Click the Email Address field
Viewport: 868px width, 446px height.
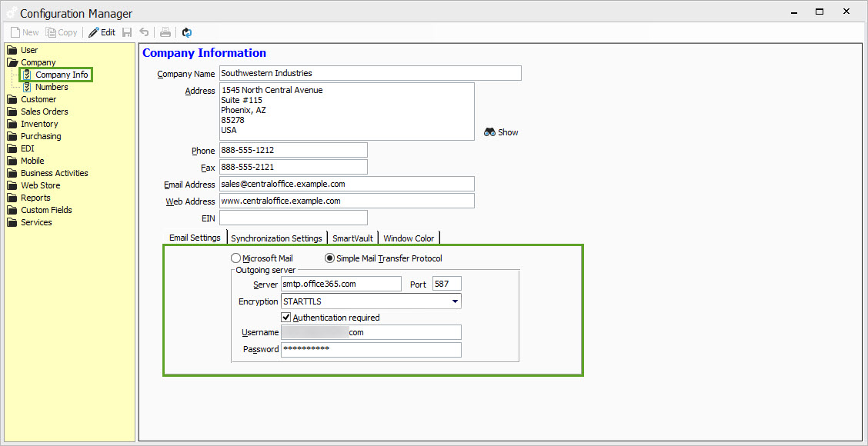coord(347,184)
